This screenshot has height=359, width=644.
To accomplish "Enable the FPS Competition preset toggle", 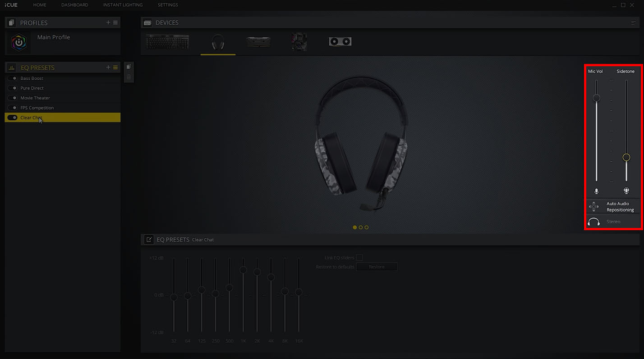I will (x=12, y=108).
